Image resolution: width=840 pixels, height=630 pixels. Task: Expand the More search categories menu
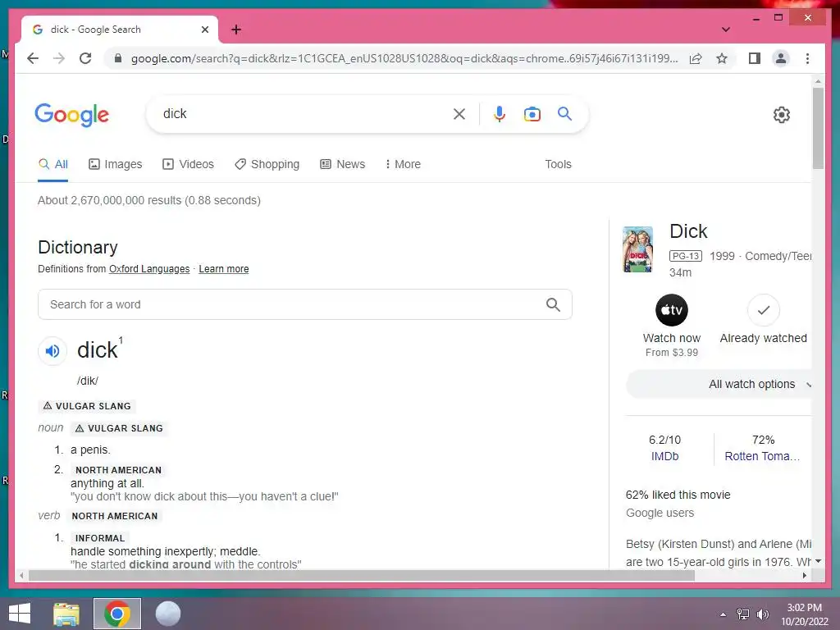pyautogui.click(x=403, y=164)
